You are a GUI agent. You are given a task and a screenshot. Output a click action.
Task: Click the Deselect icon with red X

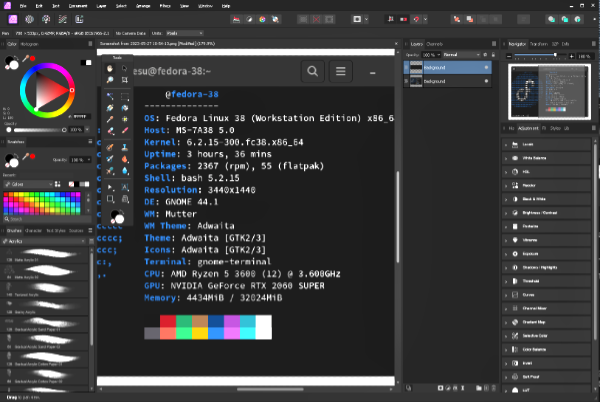(x=316, y=19)
